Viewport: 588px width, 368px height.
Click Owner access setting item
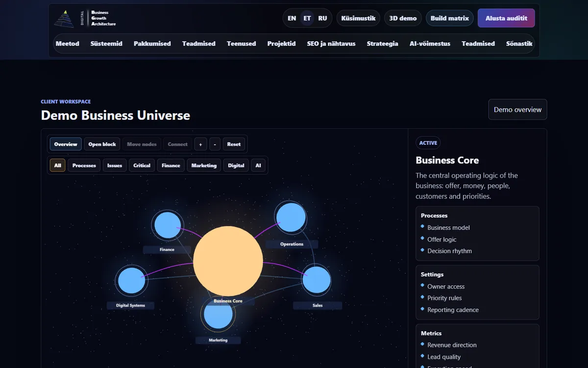(446, 287)
